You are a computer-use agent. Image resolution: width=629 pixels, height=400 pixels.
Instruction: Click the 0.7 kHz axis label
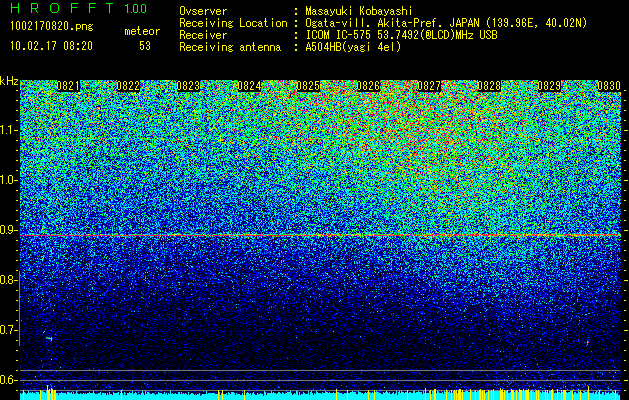(x=8, y=330)
